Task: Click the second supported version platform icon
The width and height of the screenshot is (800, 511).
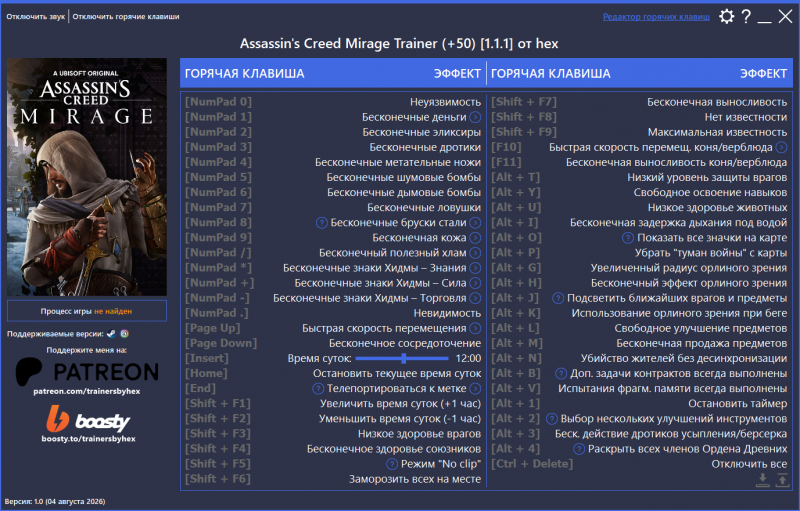Action: coord(124,334)
